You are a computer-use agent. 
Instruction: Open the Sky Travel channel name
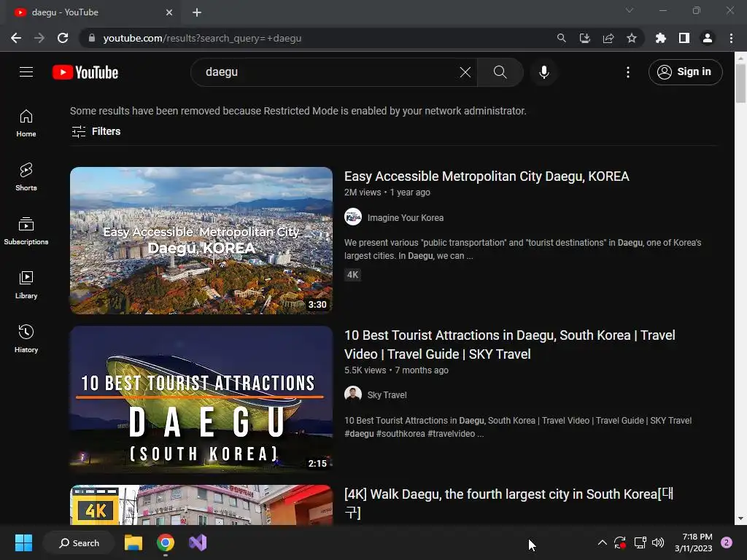click(x=387, y=394)
